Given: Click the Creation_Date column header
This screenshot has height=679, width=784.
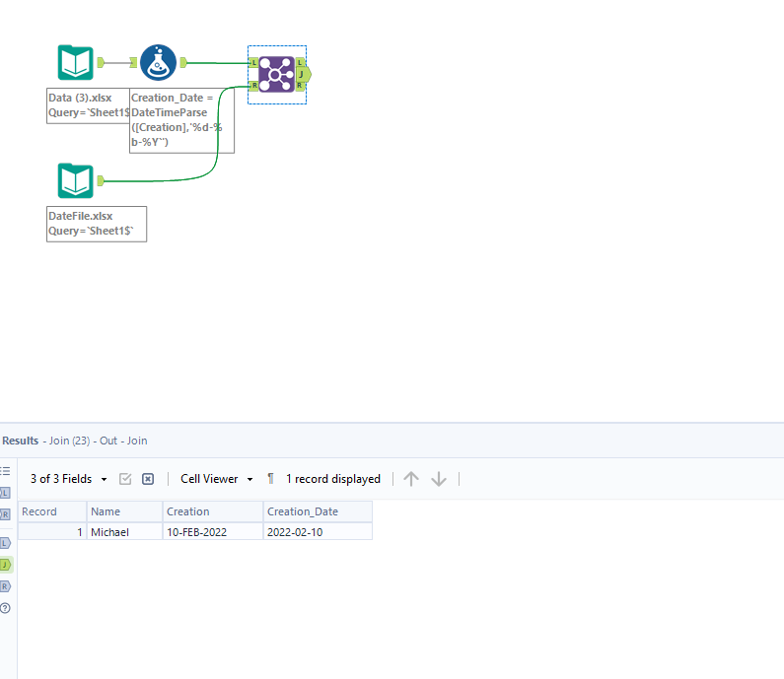Looking at the screenshot, I should [x=318, y=511].
